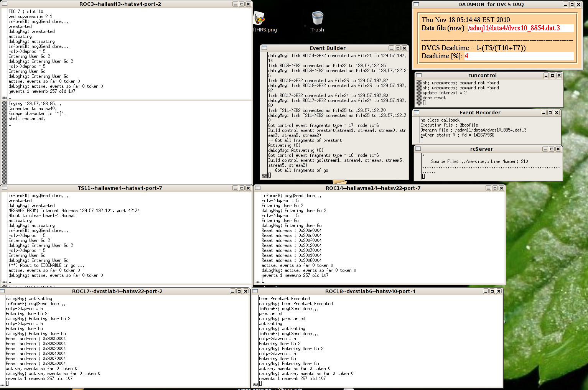Open window menu of ROC14 terminal
Screen dimensions: 588x390
[258, 188]
